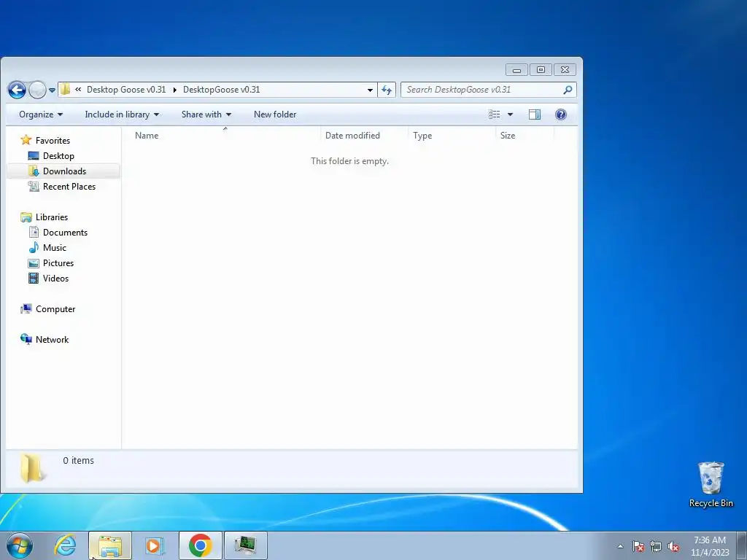Select DesktopGoose v0.31 breadcrumb segment
This screenshot has width=747, height=560.
coord(222,90)
